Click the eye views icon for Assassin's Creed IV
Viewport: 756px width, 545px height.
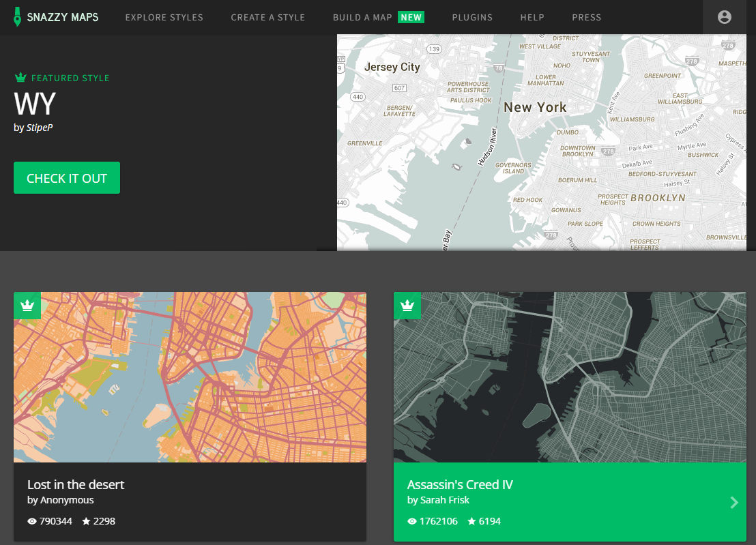(411, 521)
